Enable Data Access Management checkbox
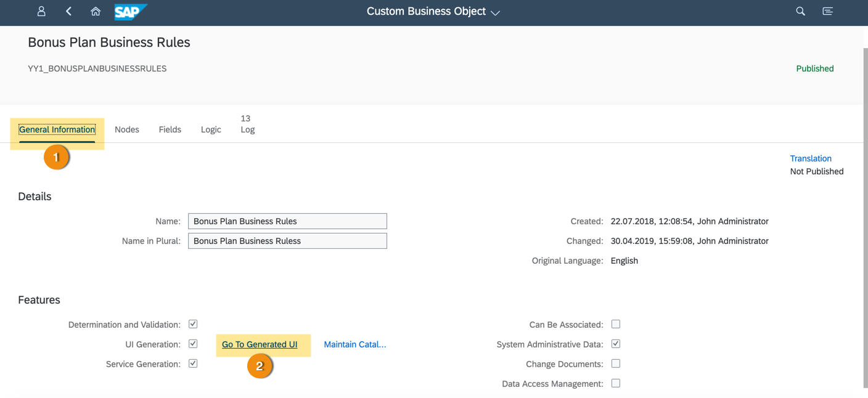 coord(616,383)
